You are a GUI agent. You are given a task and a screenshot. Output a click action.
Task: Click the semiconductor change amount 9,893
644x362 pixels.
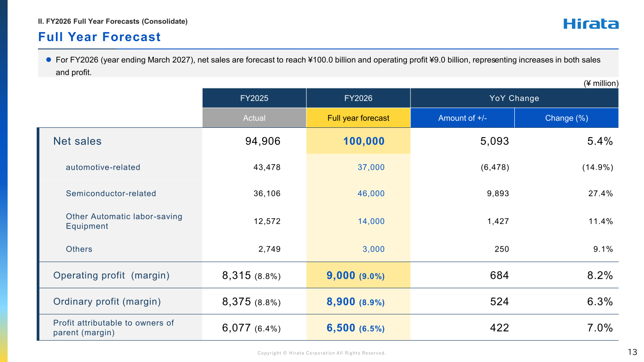click(498, 194)
